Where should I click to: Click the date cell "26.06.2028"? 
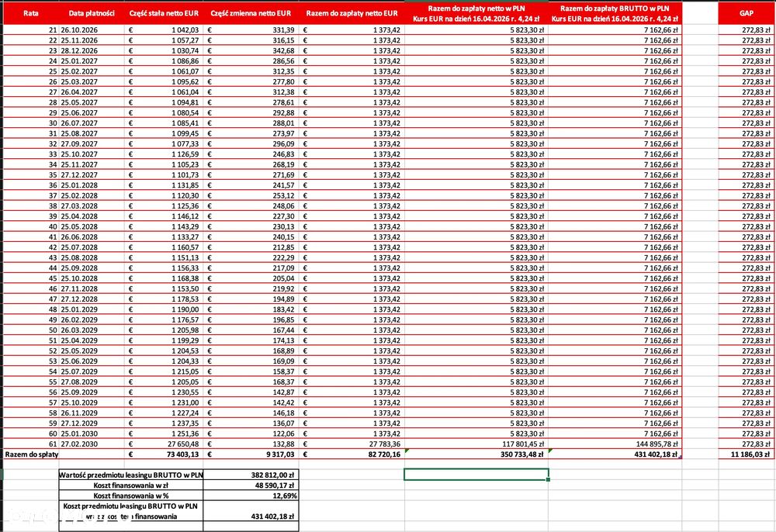92,237
